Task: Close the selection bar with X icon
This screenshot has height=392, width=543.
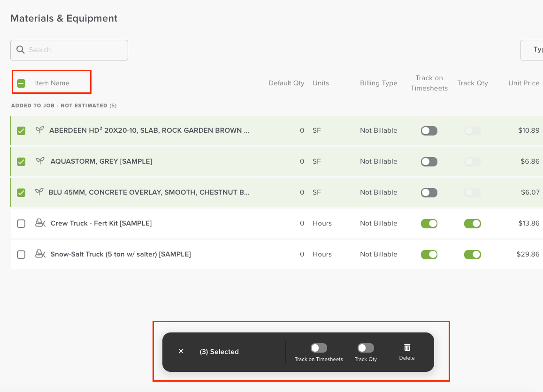Action: [x=181, y=351]
